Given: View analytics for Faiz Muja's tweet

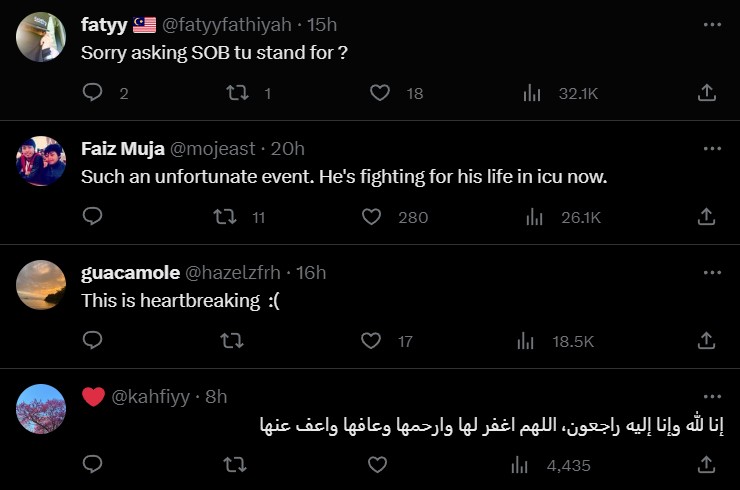Looking at the screenshot, I should coord(533,217).
